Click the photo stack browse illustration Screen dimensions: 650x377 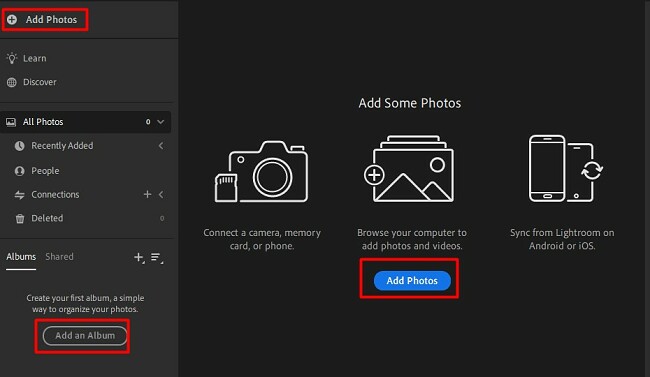[x=409, y=168]
